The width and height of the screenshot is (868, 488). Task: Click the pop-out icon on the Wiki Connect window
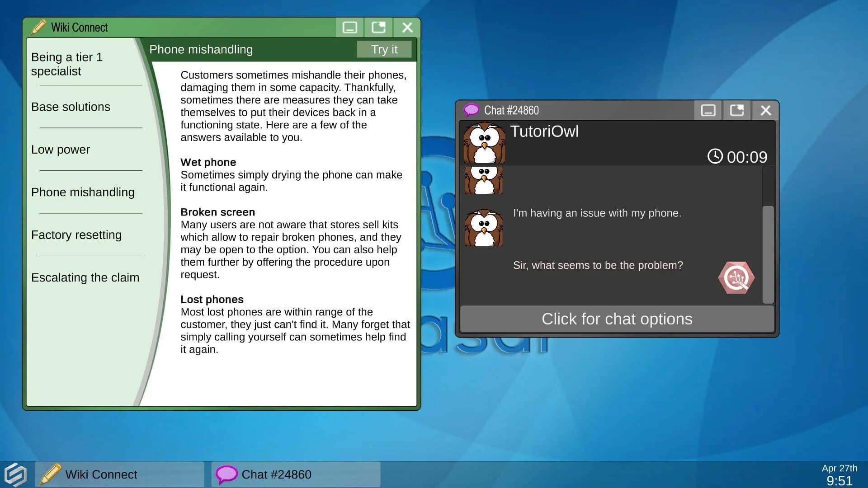(x=378, y=27)
